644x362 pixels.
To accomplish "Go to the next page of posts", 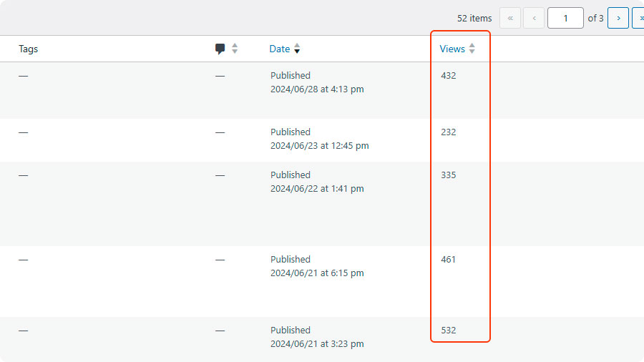I will tap(618, 18).
